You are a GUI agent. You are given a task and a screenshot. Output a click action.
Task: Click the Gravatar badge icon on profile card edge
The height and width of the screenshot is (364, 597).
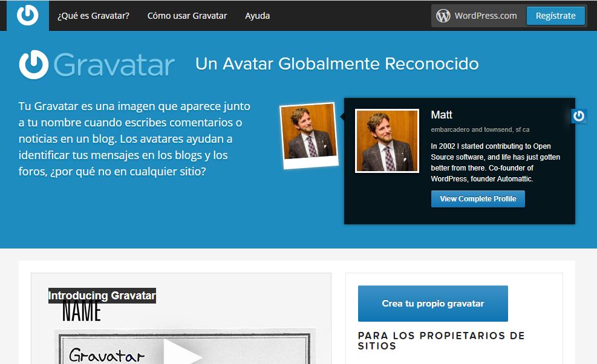(579, 115)
